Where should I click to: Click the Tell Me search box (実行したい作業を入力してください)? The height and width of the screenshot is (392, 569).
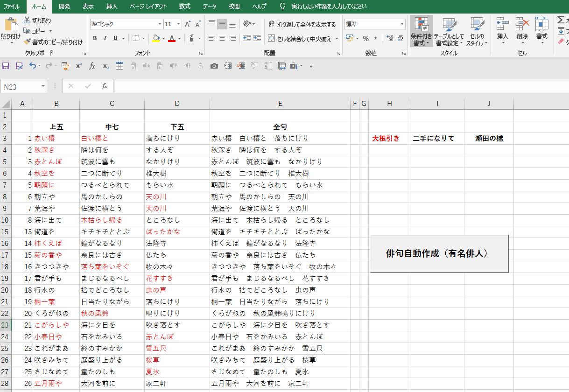[x=329, y=7]
